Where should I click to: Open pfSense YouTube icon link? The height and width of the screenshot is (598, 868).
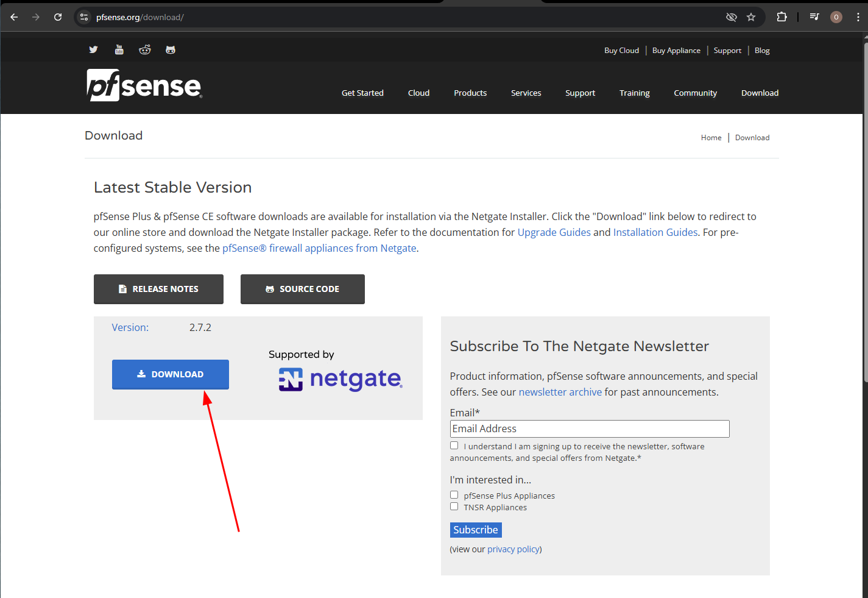[119, 50]
